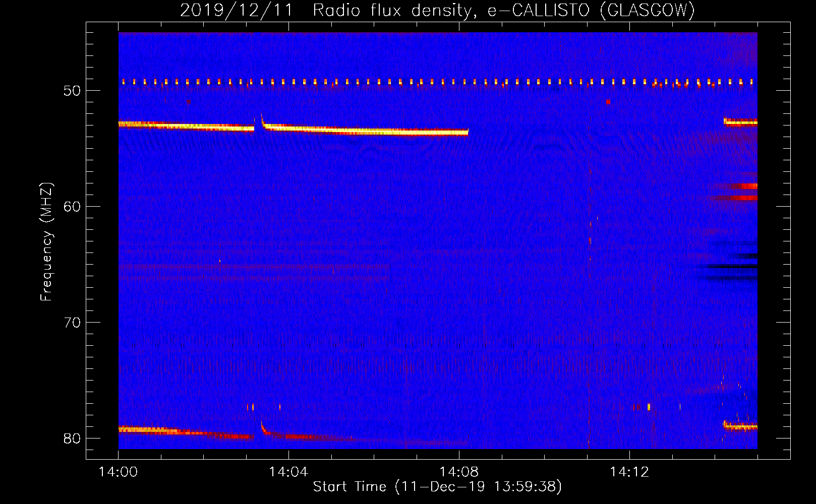816x504 pixels.
Task: Click the 70 frequency tick label
Action: (x=72, y=323)
